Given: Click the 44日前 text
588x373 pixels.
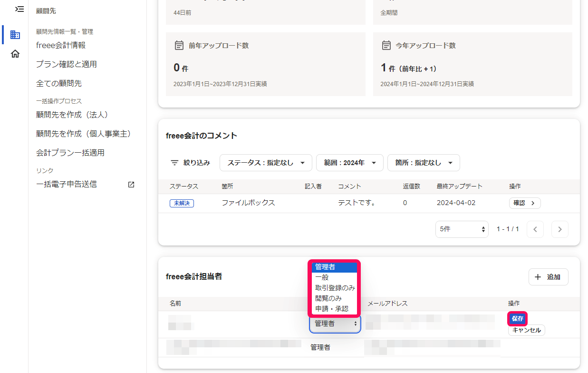Looking at the screenshot, I should 183,13.
